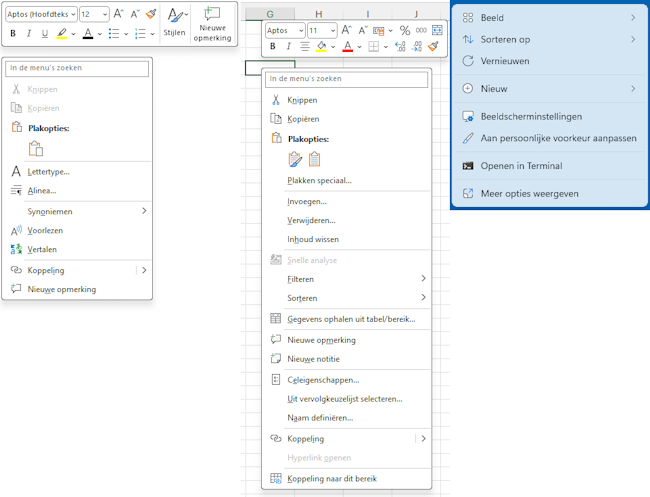
Task: Apply the yellow text highlight color
Action: coord(62,34)
